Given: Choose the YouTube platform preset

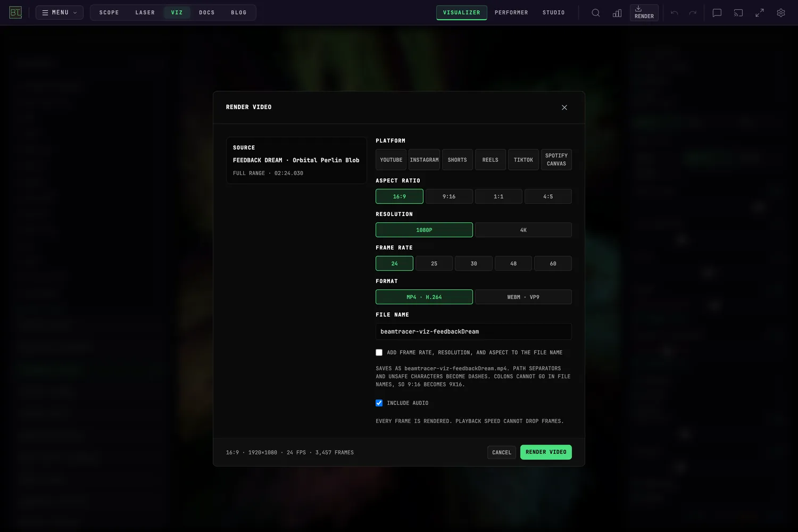Looking at the screenshot, I should pyautogui.click(x=391, y=160).
